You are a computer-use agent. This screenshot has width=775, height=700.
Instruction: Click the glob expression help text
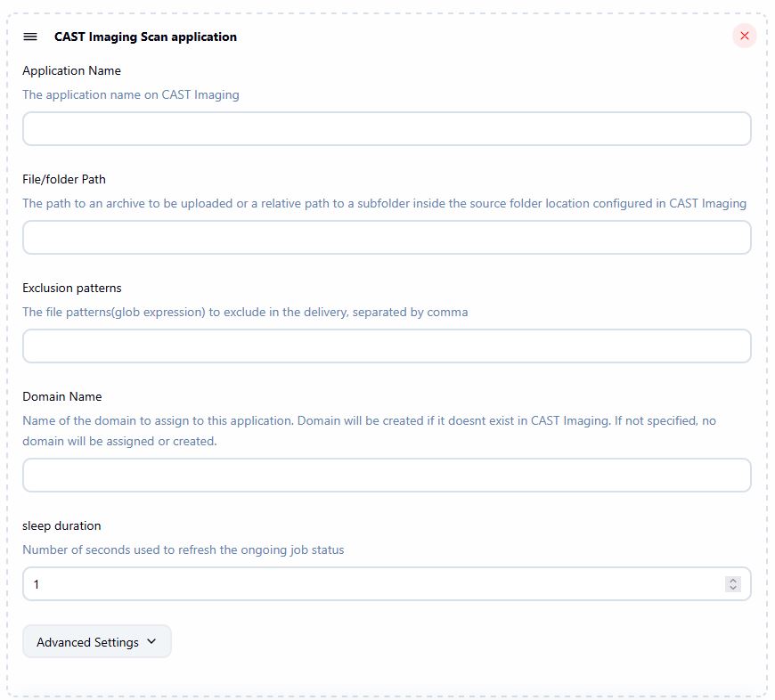point(245,312)
